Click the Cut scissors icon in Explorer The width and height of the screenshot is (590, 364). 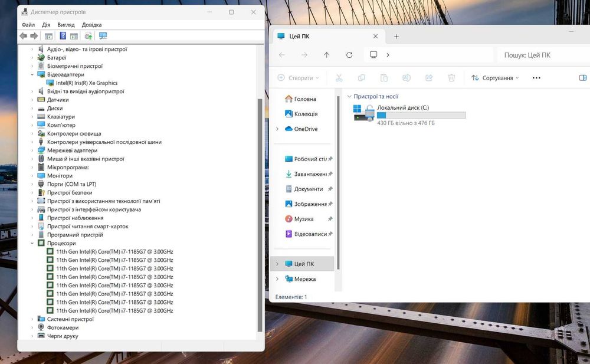click(x=339, y=78)
